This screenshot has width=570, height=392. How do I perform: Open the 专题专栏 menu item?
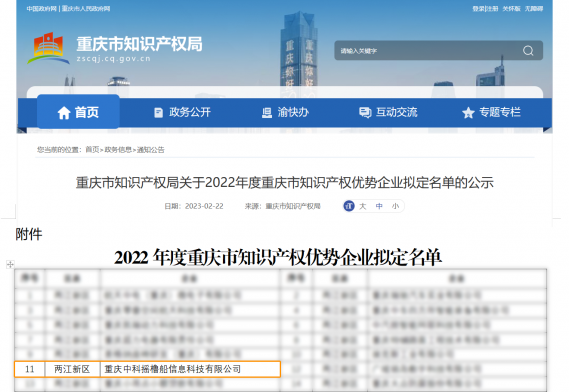[x=491, y=112]
